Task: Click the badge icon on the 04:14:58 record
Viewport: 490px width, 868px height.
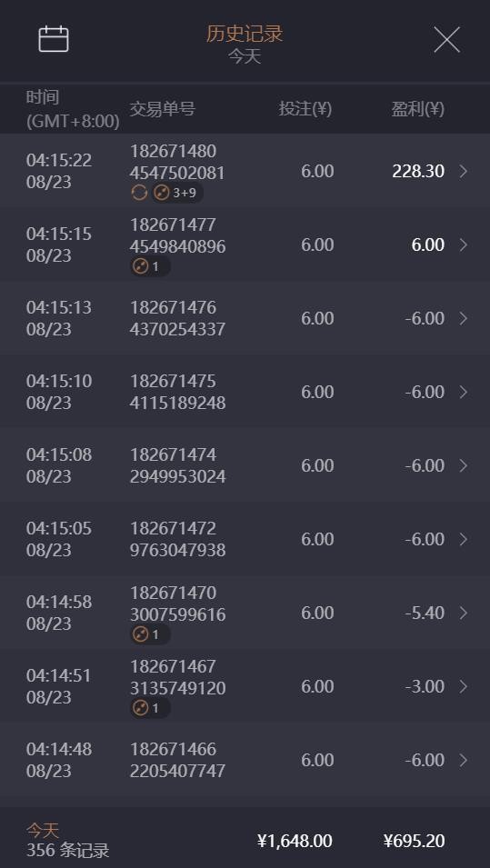Action: (150, 634)
